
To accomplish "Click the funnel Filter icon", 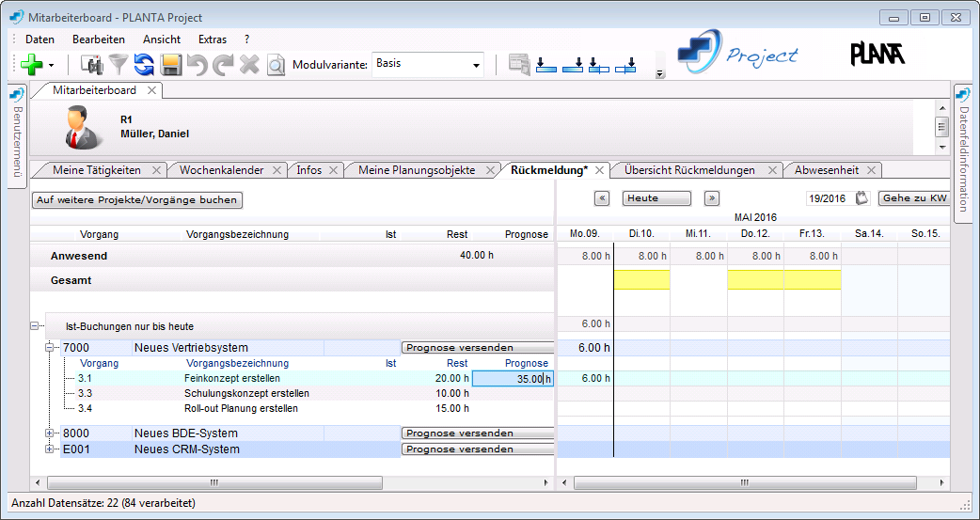I will click(x=119, y=65).
